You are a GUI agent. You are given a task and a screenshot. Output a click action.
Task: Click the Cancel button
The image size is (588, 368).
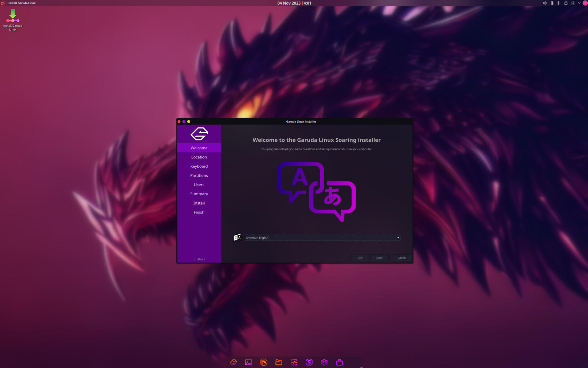[402, 258]
